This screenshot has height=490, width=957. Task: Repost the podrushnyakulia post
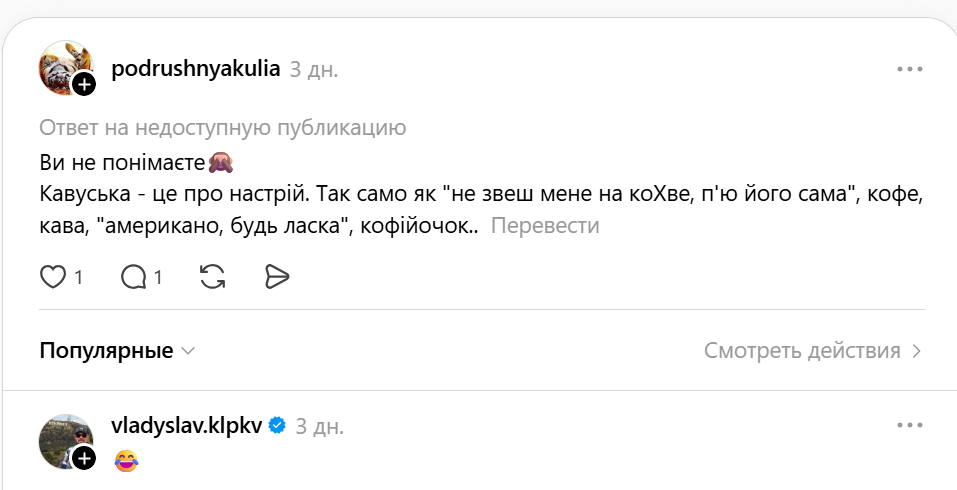[x=213, y=277]
